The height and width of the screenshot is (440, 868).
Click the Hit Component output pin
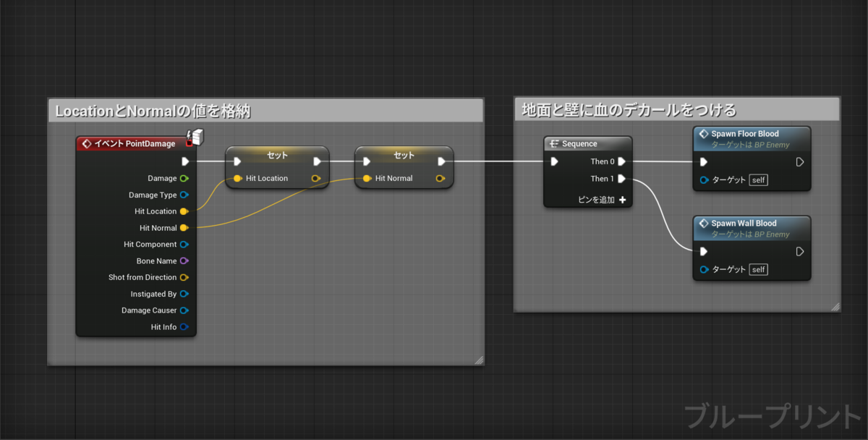click(x=184, y=245)
